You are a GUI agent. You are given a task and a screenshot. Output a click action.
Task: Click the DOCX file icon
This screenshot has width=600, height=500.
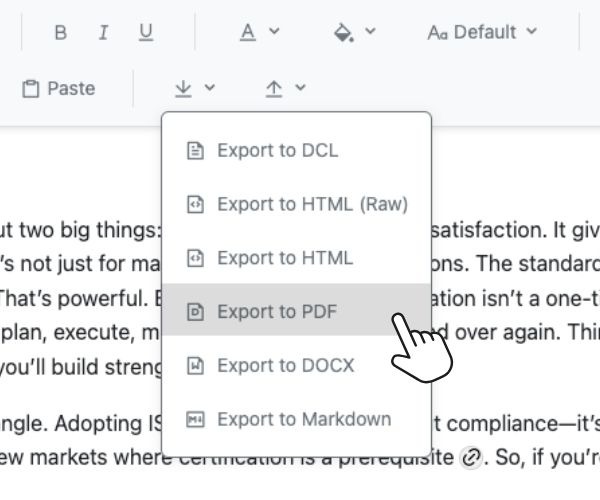[x=196, y=366]
